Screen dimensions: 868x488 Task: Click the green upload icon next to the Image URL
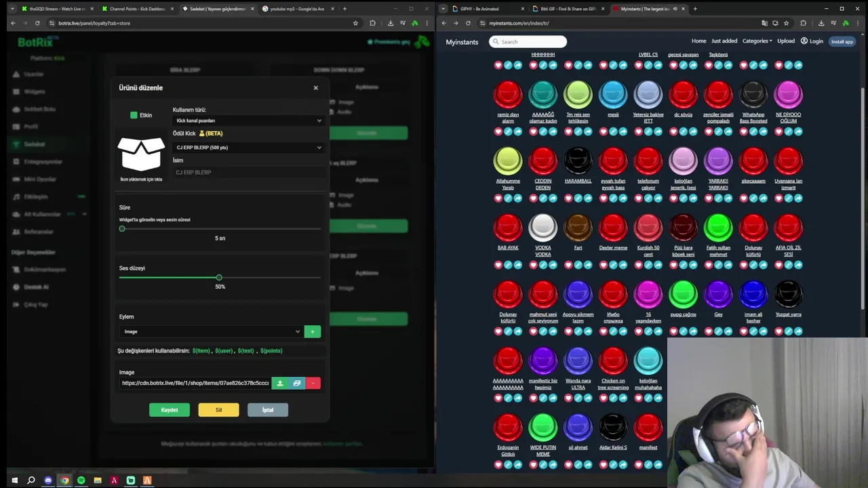279,384
